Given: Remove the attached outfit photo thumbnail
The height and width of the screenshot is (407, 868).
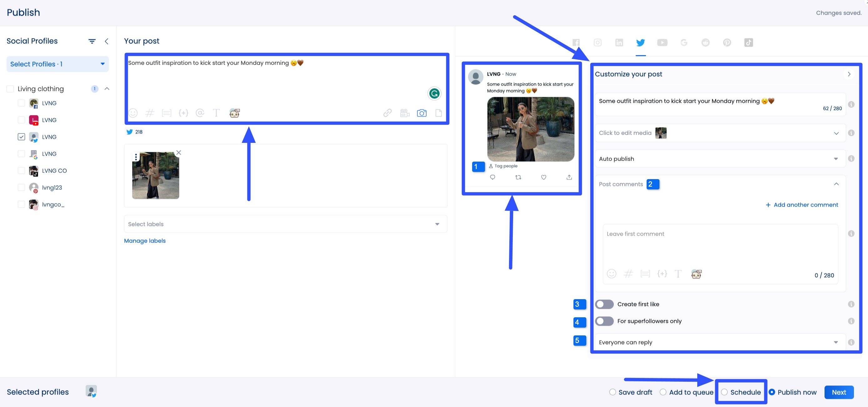Looking at the screenshot, I should 179,152.
